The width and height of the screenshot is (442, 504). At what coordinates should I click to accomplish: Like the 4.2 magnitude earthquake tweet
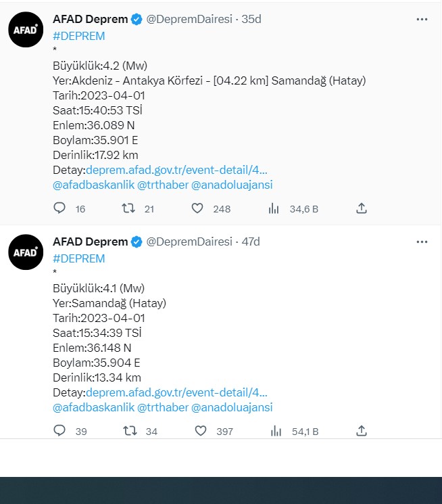[x=197, y=209]
